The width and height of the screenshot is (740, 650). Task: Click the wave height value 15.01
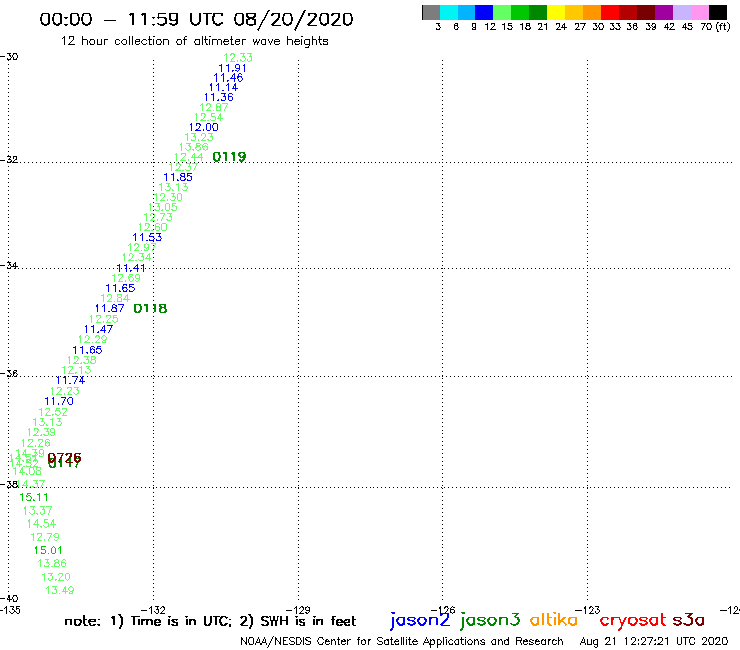48,550
